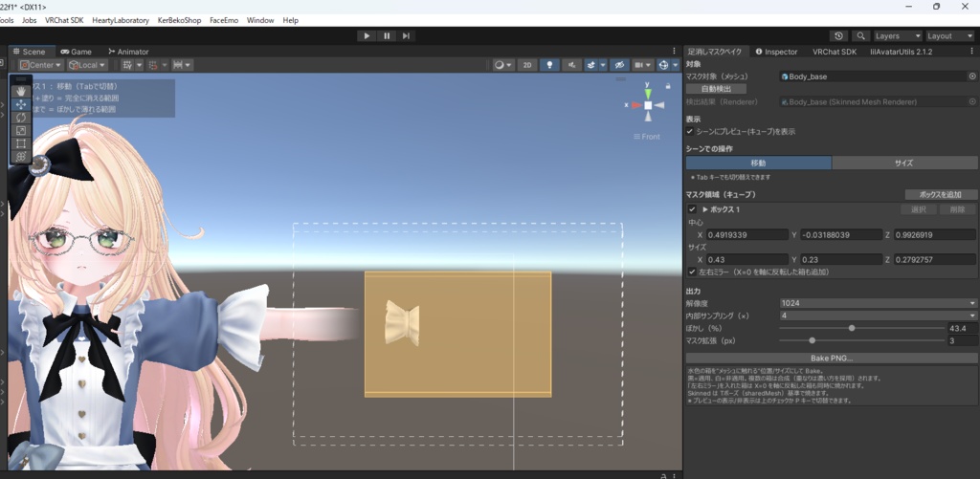Click the Play button
Image resolution: width=980 pixels, height=479 pixels.
pos(367,35)
